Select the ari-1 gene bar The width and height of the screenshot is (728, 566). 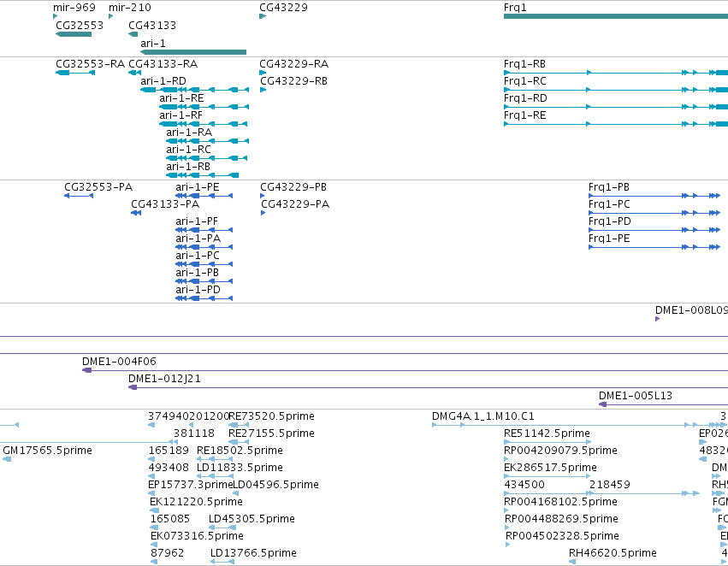[x=193, y=52]
